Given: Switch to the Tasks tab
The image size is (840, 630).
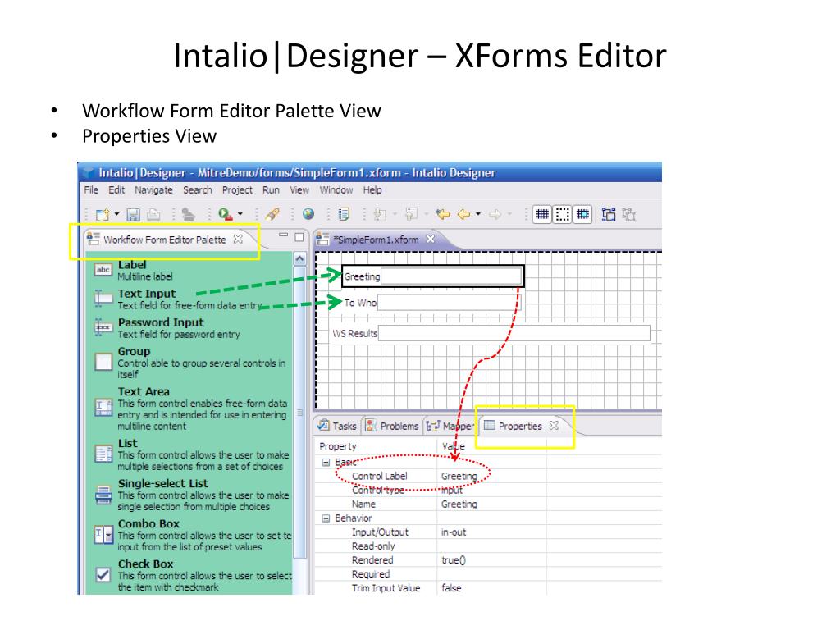Looking at the screenshot, I should click(337, 426).
